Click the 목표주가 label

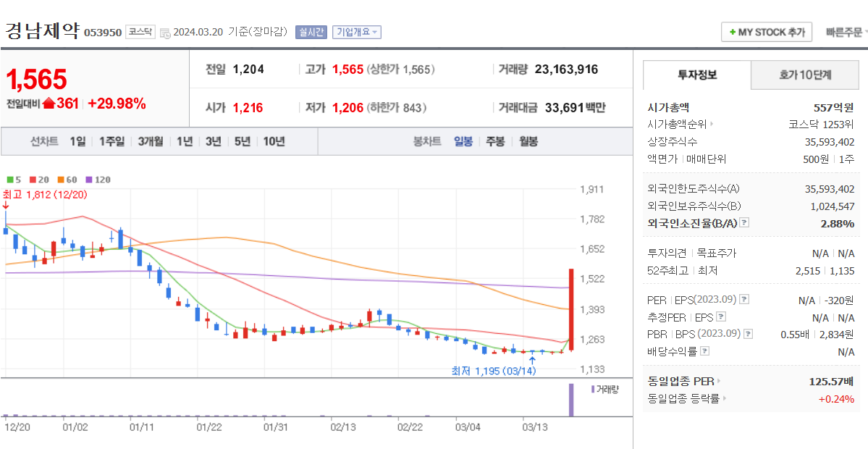point(716,253)
